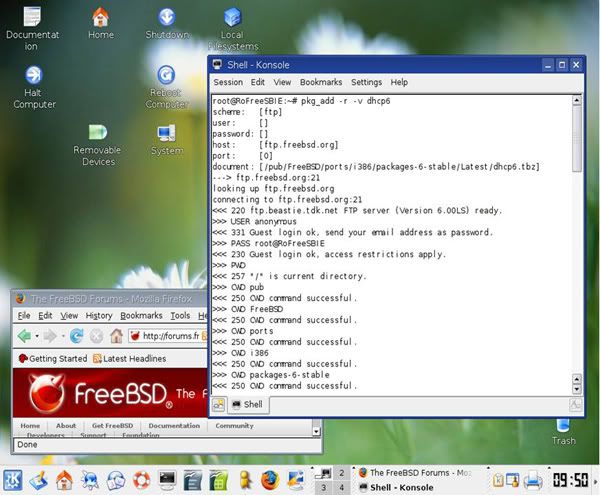Click Firefox Forward arrow button

50,336
